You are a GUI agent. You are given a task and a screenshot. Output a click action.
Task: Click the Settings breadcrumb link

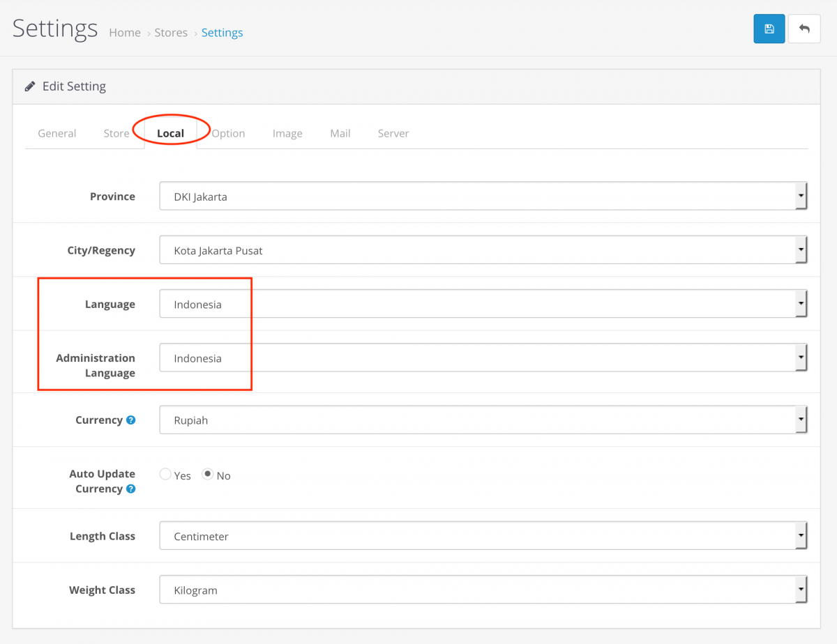(223, 33)
